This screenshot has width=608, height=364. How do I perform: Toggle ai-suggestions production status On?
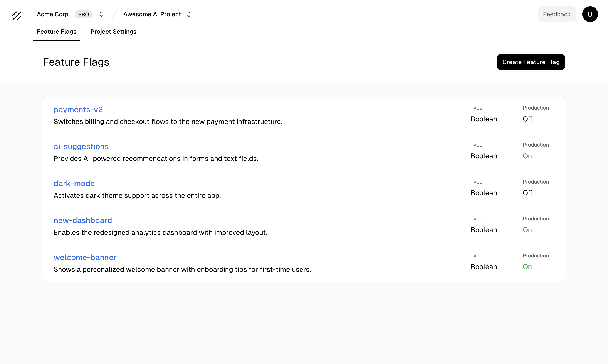click(527, 156)
